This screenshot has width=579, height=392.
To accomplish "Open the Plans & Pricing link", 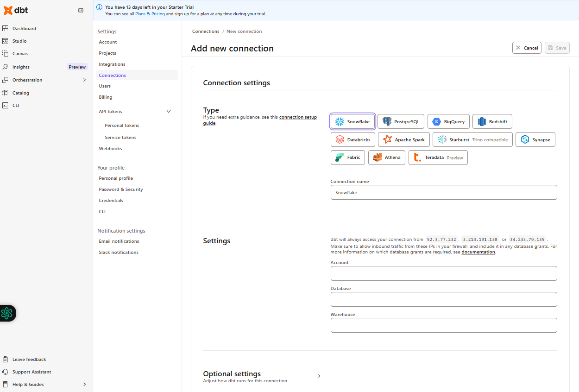I will coord(150,14).
